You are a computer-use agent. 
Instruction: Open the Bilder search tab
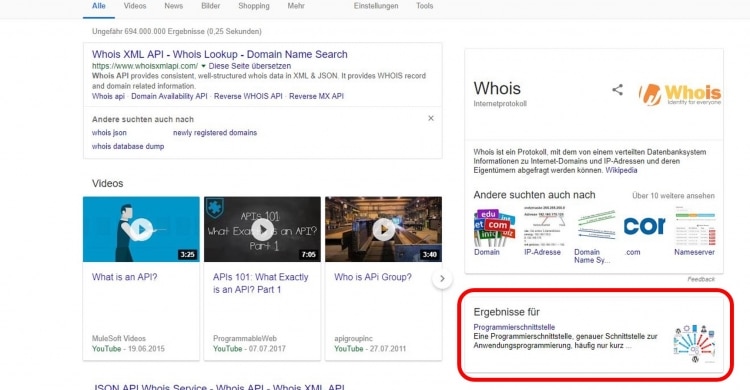point(210,6)
